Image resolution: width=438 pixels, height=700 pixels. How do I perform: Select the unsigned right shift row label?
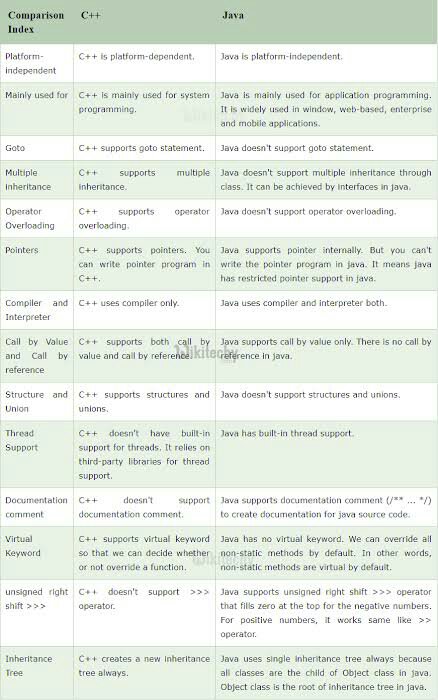click(36, 599)
